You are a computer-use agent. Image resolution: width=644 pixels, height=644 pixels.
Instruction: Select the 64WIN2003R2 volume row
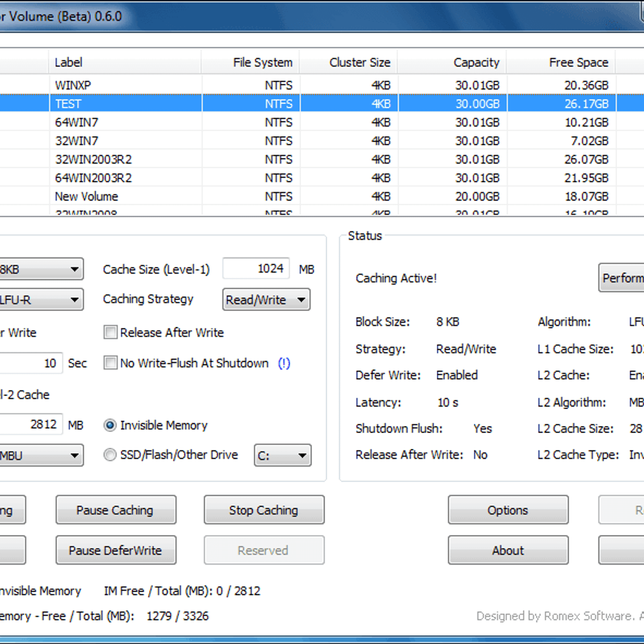tap(322, 178)
